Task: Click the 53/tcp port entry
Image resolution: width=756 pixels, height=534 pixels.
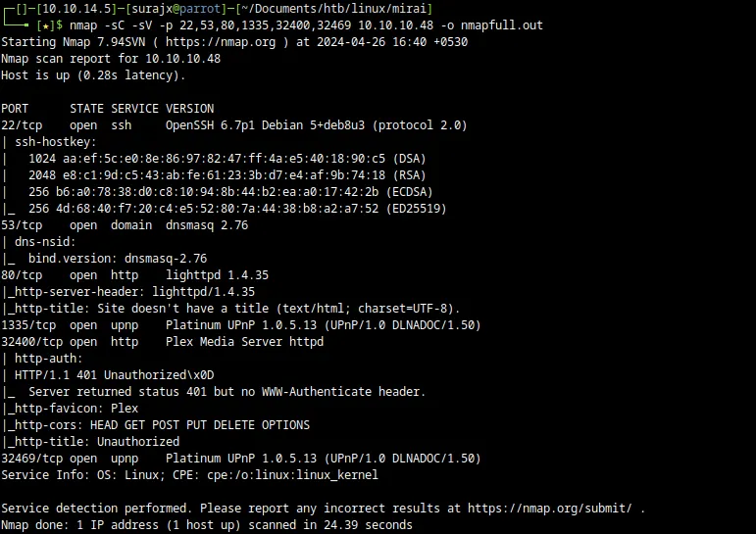Action: point(22,225)
